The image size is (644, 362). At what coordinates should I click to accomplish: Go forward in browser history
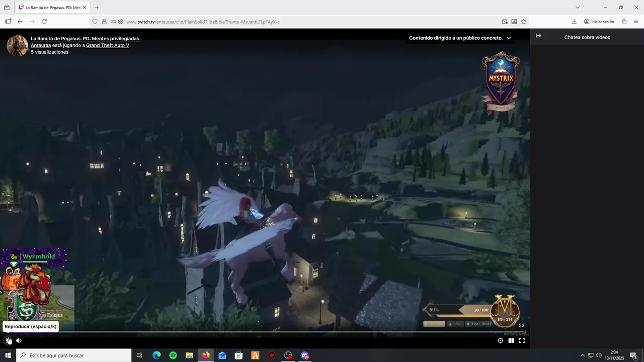coord(32,22)
